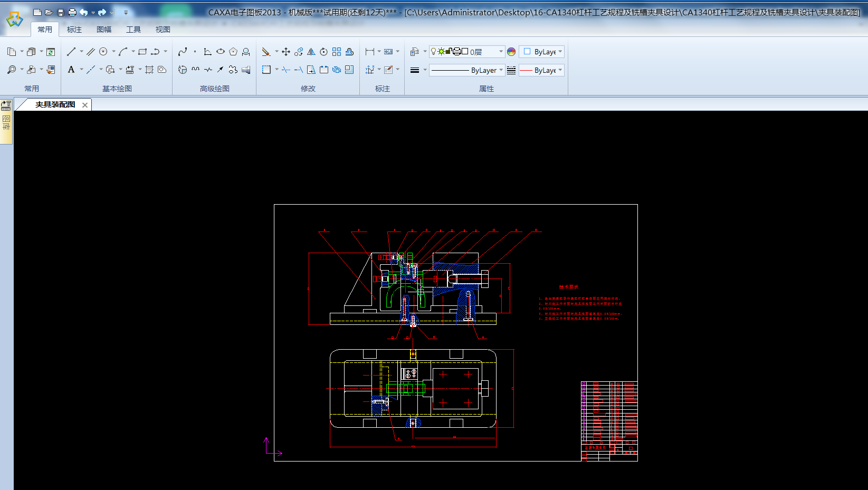Select the Parallel lines tool
868x490 pixels.
pyautogui.click(x=91, y=52)
